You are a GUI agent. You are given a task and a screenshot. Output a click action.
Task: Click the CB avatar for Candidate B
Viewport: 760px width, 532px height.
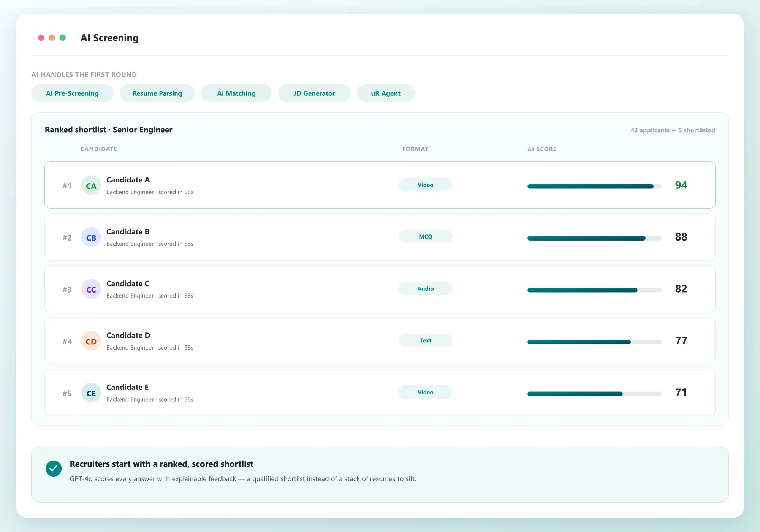(91, 237)
